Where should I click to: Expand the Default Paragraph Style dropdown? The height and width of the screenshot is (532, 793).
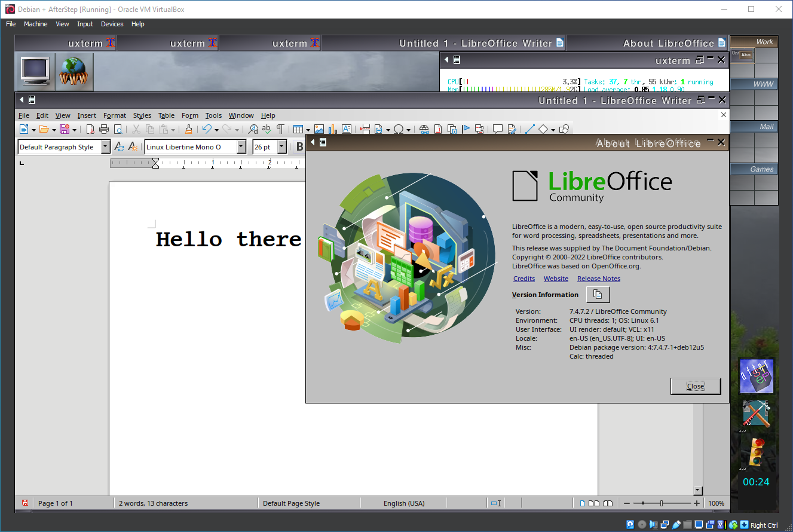click(x=106, y=147)
